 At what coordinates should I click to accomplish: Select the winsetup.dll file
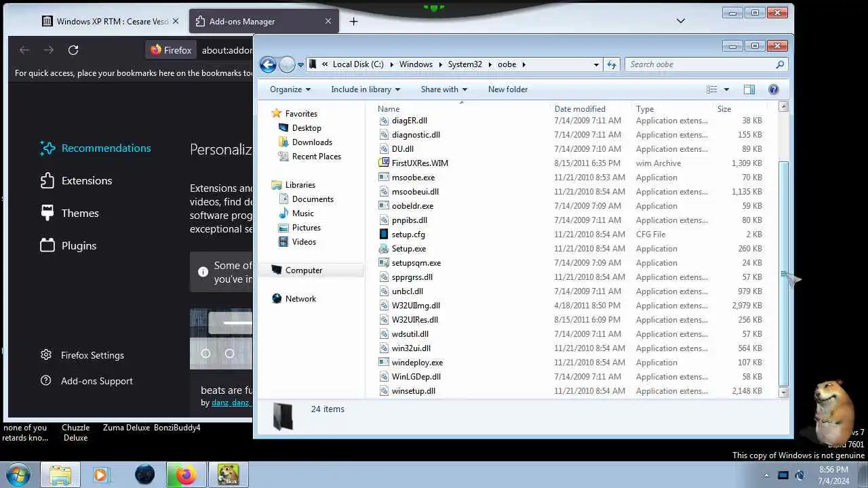point(413,391)
